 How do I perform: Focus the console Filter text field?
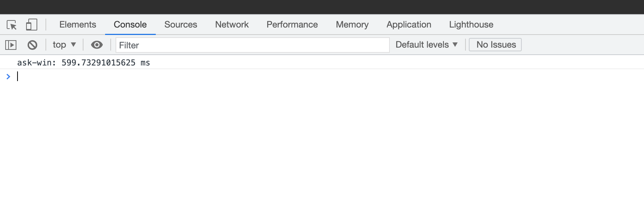pos(252,45)
